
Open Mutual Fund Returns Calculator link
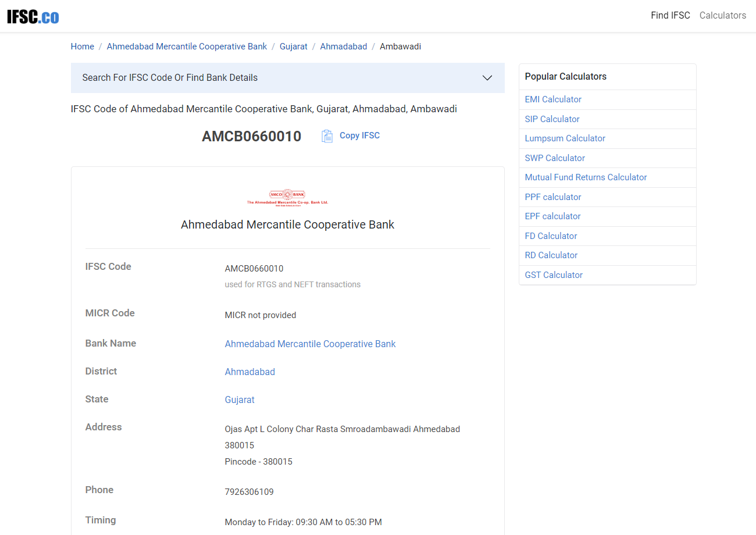[x=586, y=177]
